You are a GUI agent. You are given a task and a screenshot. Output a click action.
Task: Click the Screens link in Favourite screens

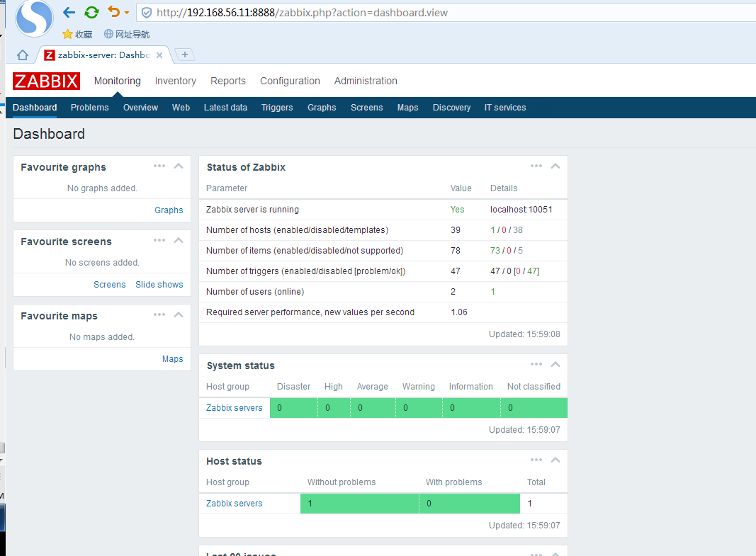[x=109, y=284]
